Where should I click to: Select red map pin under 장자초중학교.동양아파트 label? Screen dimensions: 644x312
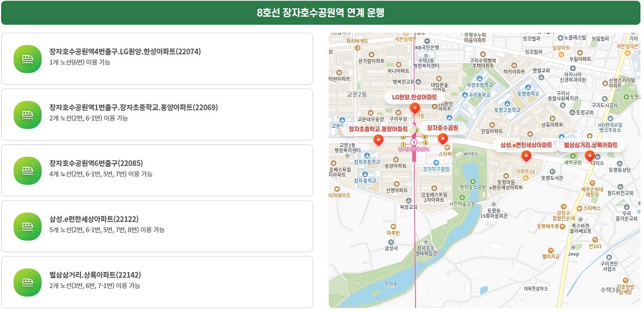pos(378,140)
